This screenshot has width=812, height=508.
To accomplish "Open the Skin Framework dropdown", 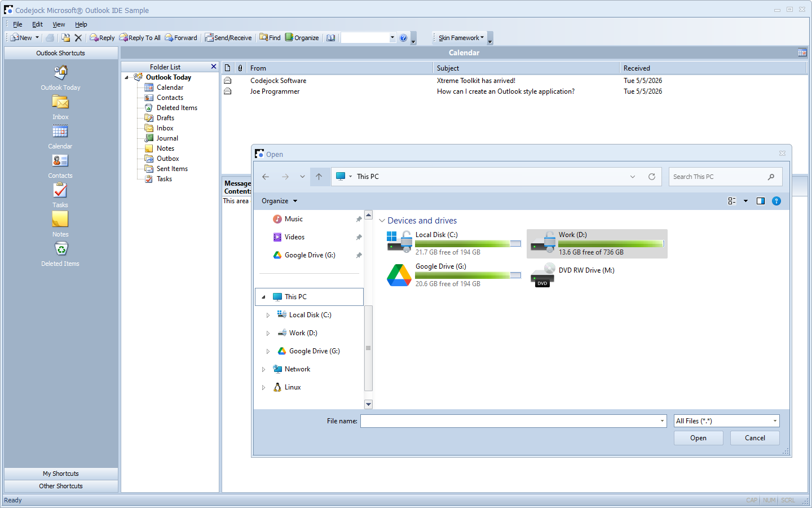I will (x=461, y=38).
